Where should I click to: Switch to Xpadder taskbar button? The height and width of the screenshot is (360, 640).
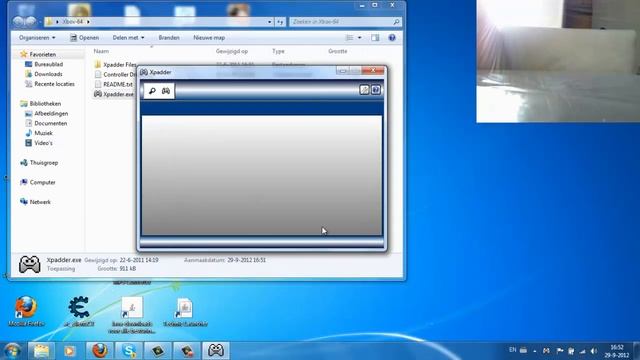pyautogui.click(x=216, y=351)
